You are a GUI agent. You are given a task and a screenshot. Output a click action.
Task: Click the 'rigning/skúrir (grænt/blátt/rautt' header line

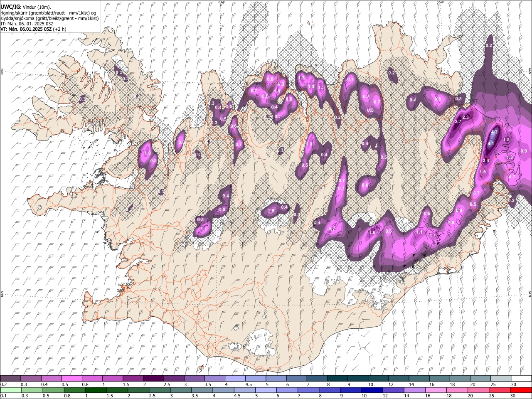(x=48, y=13)
